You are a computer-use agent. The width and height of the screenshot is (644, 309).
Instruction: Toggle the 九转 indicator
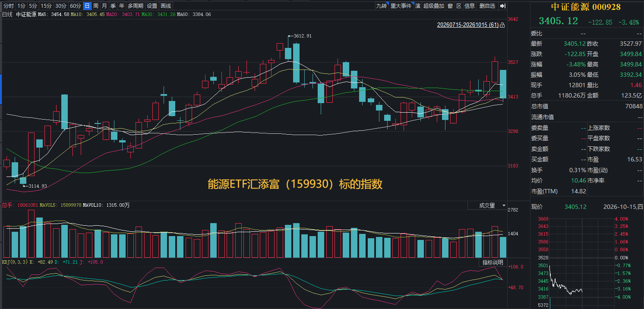click(382, 6)
